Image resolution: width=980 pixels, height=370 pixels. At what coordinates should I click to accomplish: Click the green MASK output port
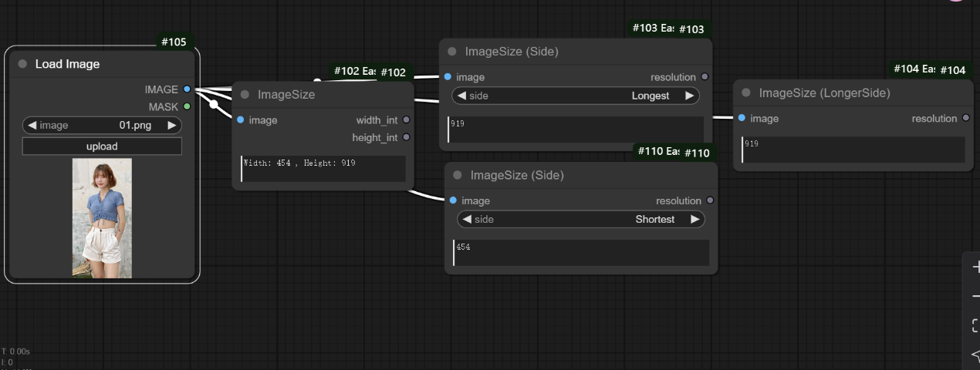187,106
